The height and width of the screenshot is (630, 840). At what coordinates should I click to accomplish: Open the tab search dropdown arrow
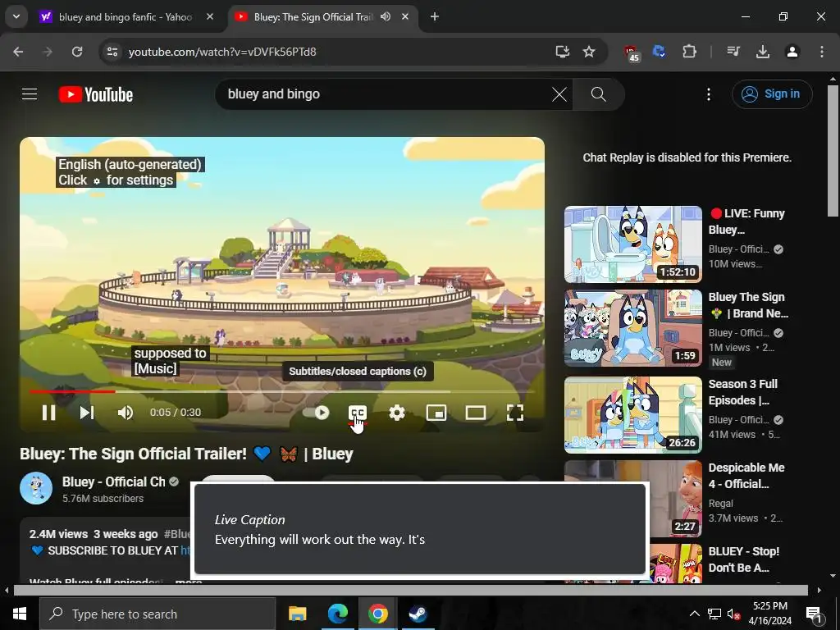[x=16, y=17]
